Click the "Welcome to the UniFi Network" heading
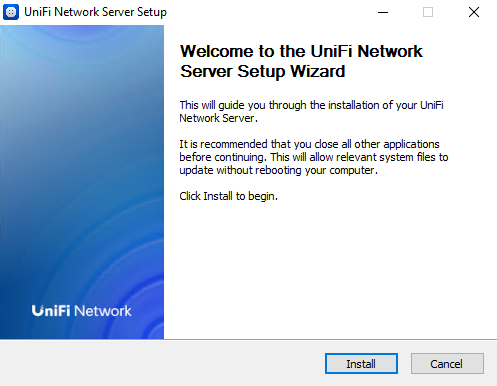 pos(301,61)
